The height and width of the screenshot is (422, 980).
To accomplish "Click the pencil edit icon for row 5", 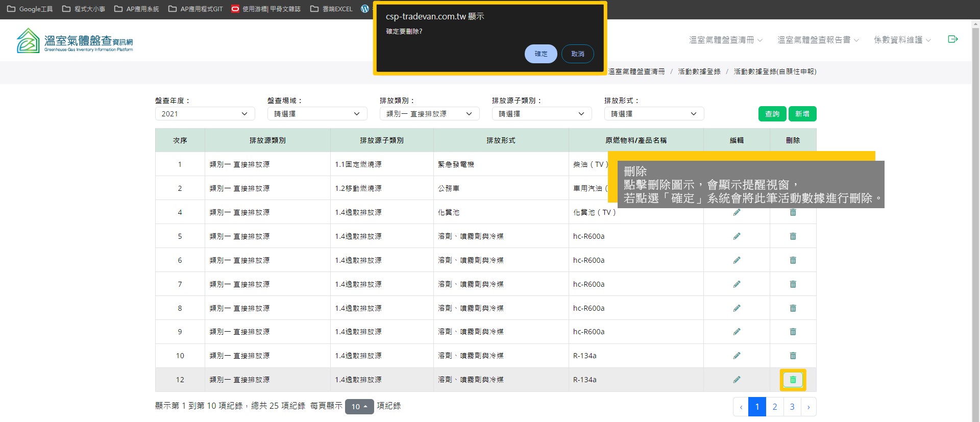I will [x=737, y=236].
